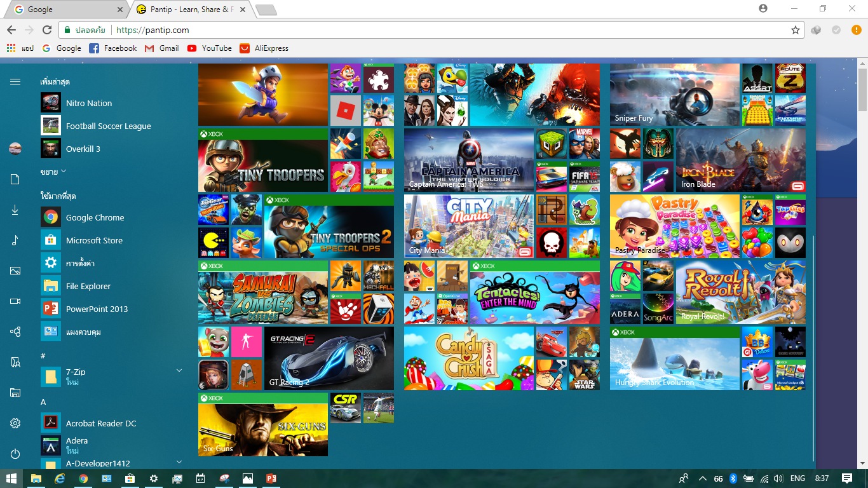The height and width of the screenshot is (488, 868).
Task: Click the bookmark star in address bar
Action: [795, 30]
